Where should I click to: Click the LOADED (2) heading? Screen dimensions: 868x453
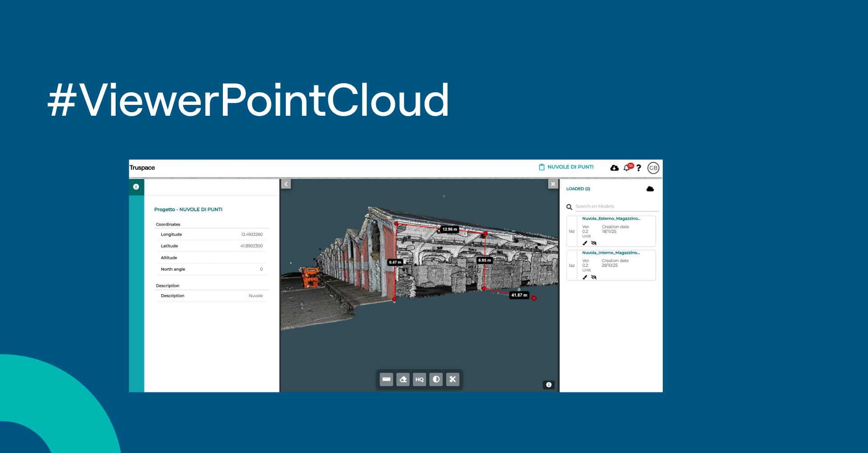point(578,189)
